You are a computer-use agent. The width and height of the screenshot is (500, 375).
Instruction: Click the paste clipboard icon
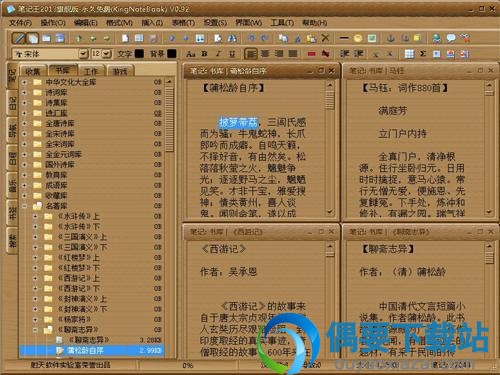[x=311, y=38]
